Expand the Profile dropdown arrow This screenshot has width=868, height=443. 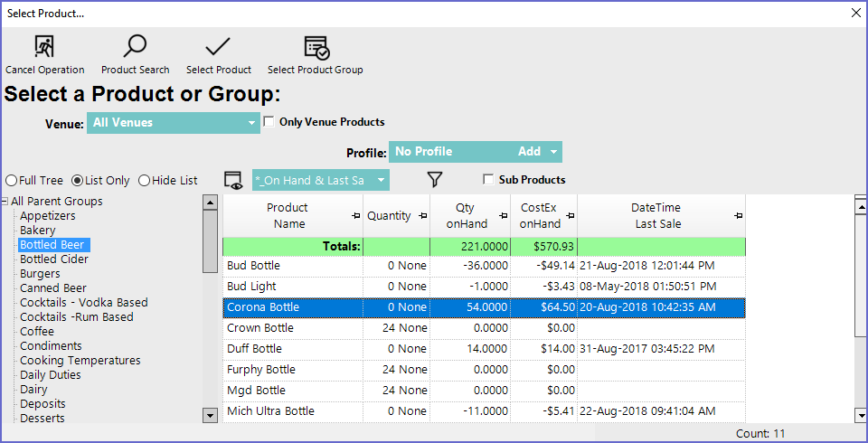(x=553, y=152)
